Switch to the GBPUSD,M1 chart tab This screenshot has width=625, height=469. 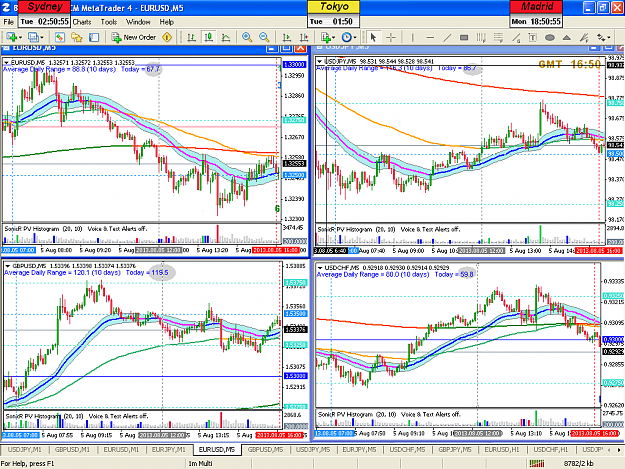(x=72, y=449)
